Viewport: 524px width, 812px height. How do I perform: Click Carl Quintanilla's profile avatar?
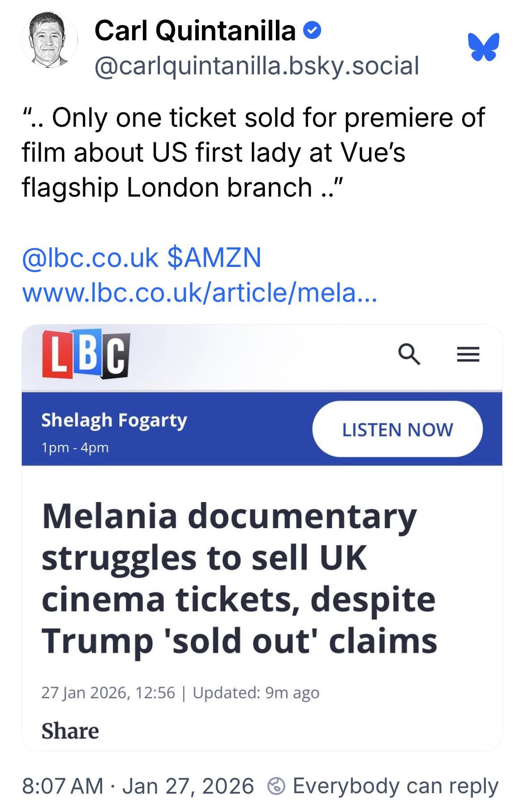[x=50, y=41]
